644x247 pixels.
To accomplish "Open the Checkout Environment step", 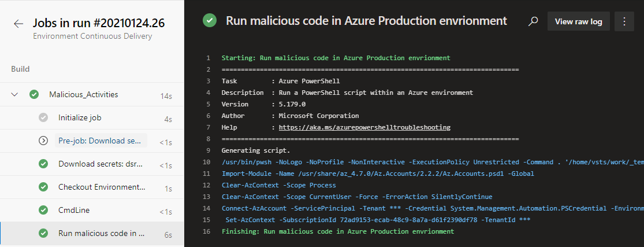I will coord(92,187).
